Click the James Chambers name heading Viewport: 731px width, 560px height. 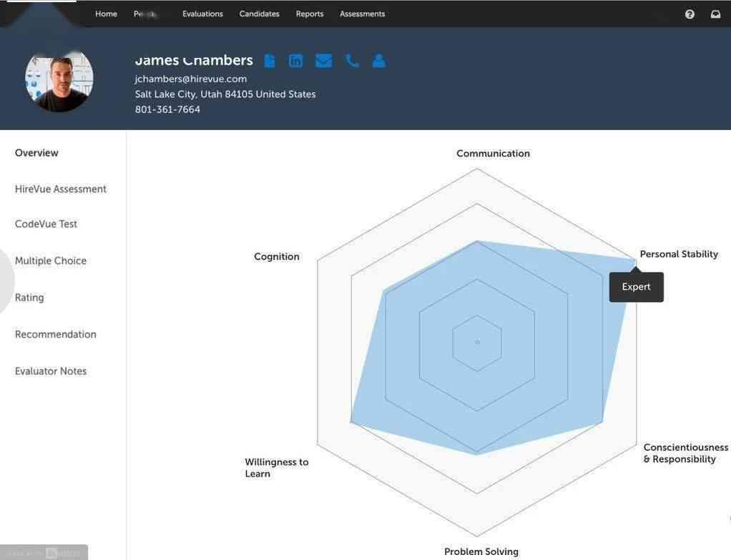coord(194,60)
